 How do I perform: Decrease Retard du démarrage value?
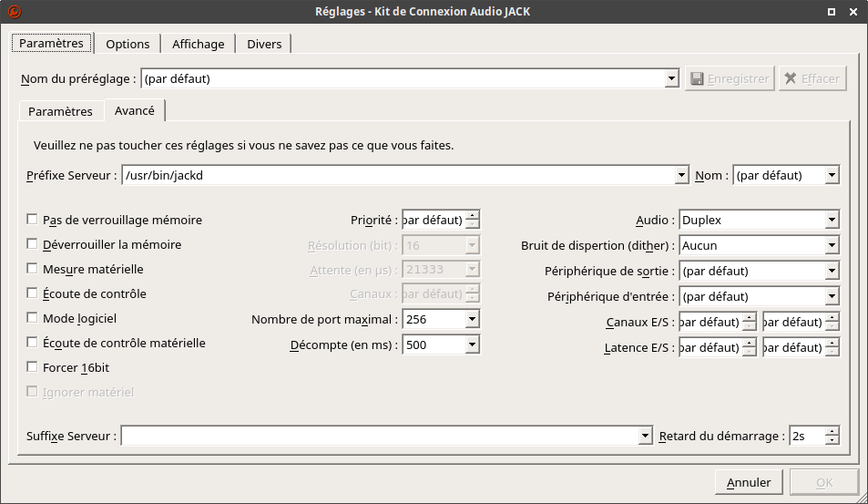pyautogui.click(x=832, y=440)
